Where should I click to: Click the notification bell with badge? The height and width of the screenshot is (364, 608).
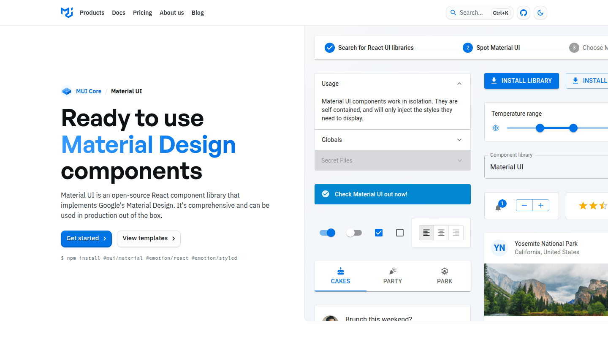tap(499, 206)
